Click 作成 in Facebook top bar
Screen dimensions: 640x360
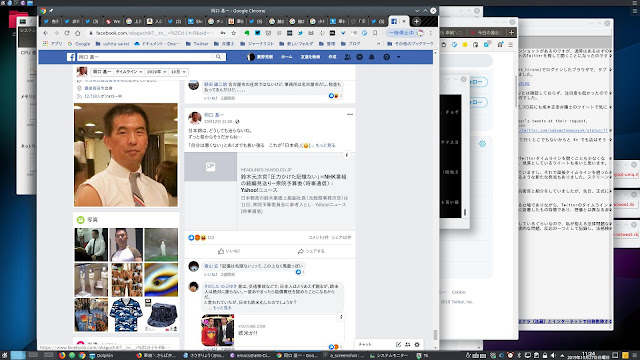(332, 57)
